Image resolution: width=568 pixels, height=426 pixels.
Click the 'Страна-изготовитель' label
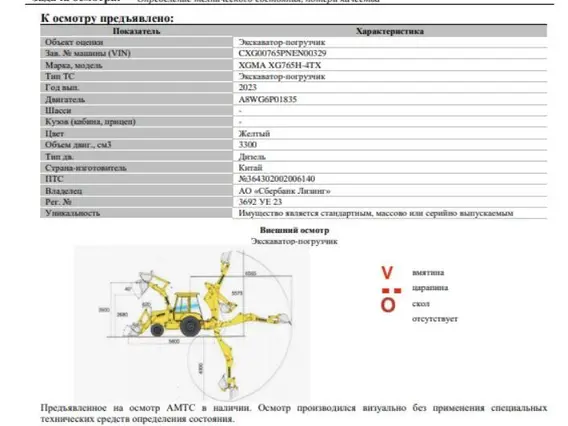[86, 168]
